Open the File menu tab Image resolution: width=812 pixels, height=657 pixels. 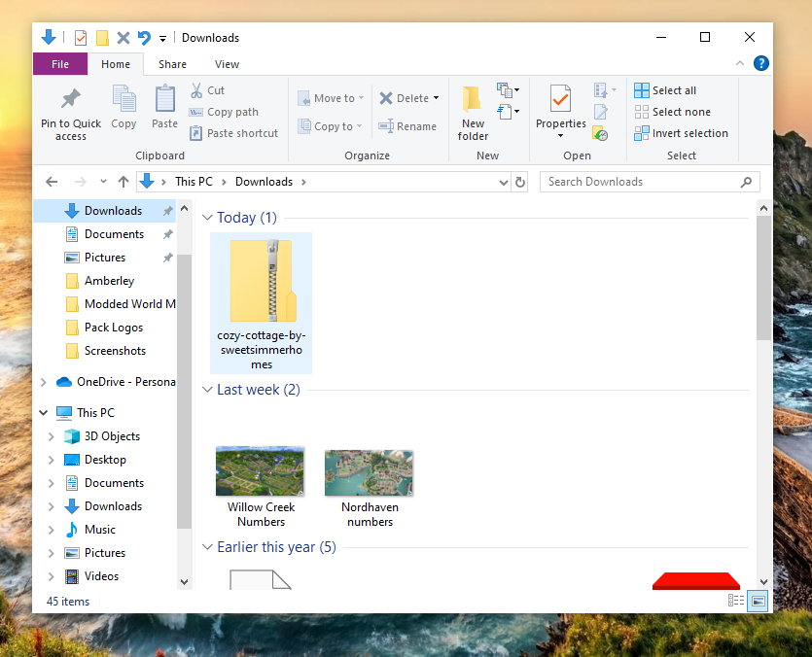pyautogui.click(x=60, y=64)
